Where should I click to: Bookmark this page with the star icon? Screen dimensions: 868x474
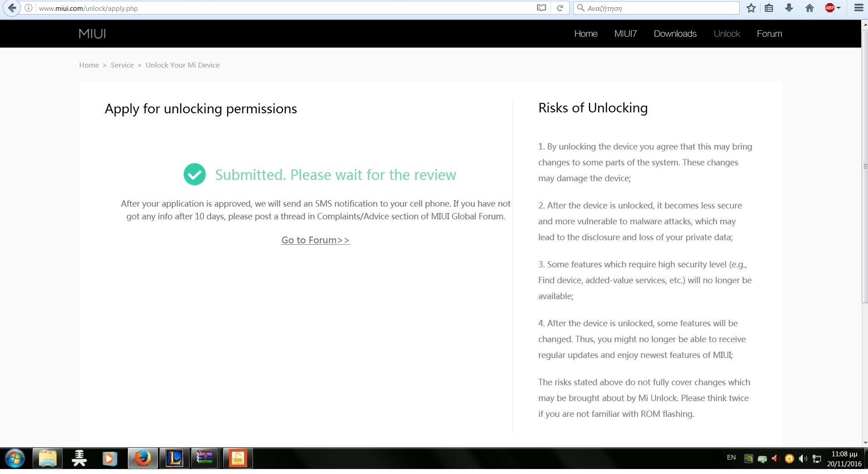(751, 8)
